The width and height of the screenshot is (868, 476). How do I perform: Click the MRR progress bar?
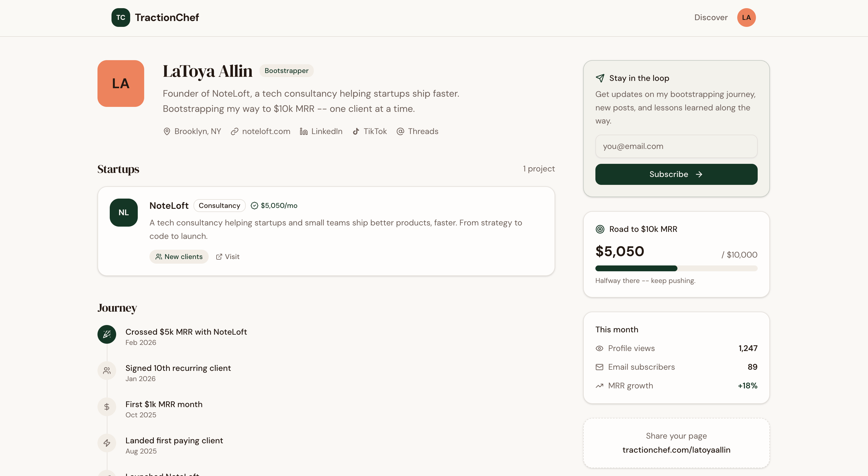click(x=676, y=268)
